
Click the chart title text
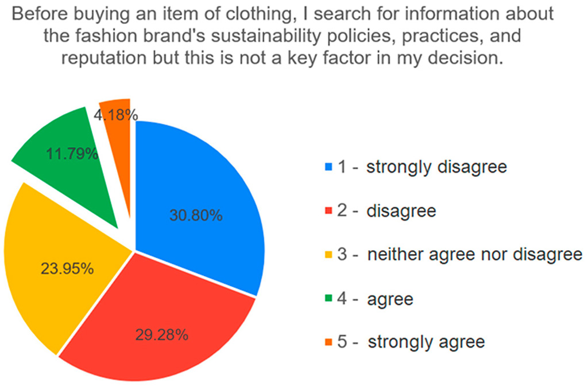(283, 36)
